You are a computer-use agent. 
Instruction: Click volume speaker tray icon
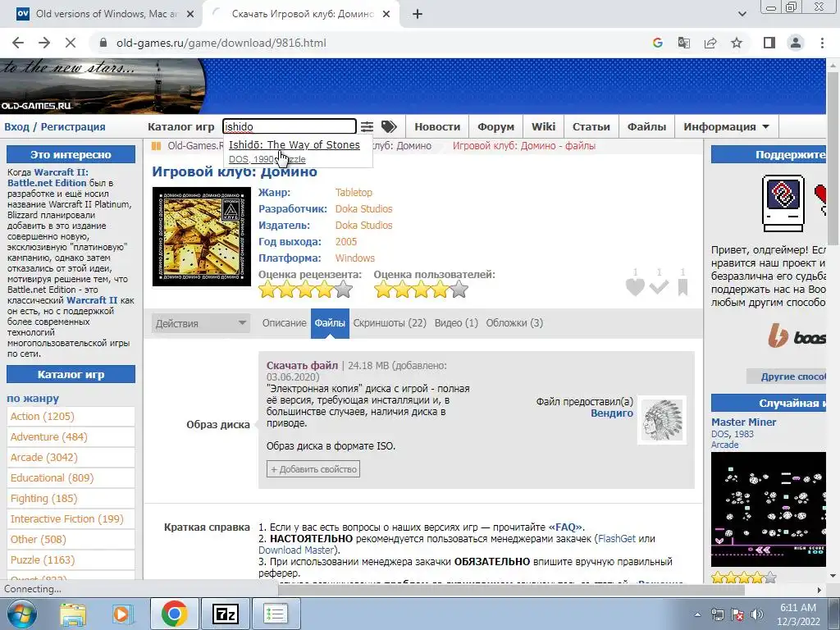point(757,614)
